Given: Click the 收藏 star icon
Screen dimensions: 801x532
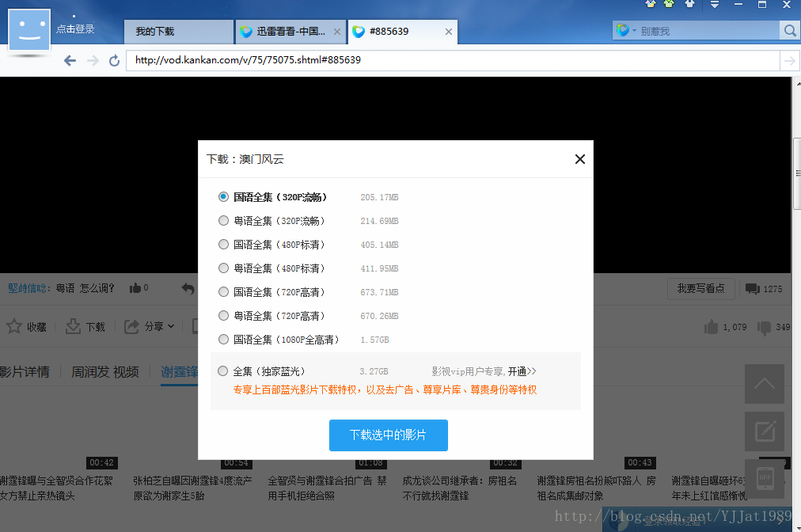Looking at the screenshot, I should point(13,326).
